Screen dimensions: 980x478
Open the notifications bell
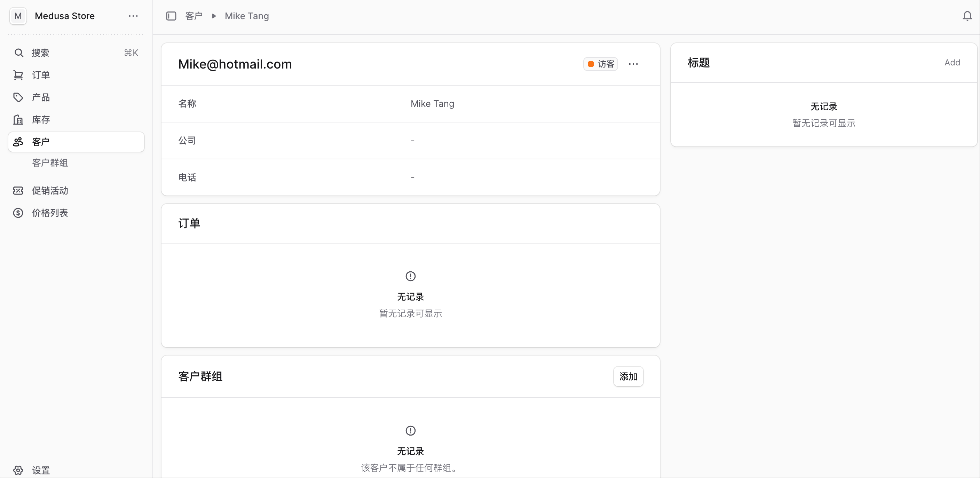pyautogui.click(x=967, y=16)
